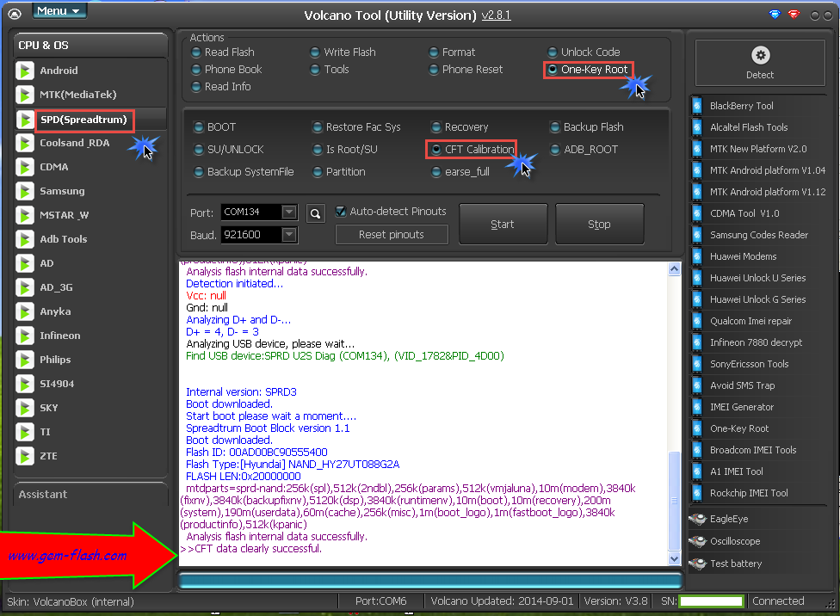
Task: Click the round logo icon beside Menu
Action: pyautogui.click(x=15, y=14)
